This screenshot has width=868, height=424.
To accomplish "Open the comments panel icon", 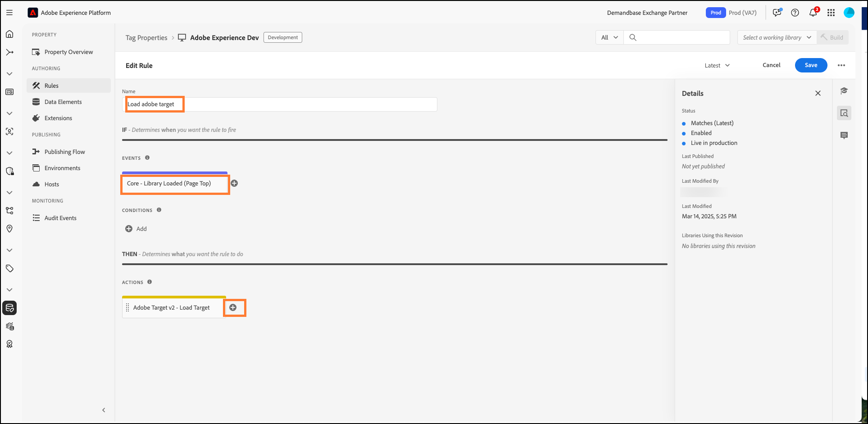I will pyautogui.click(x=844, y=135).
